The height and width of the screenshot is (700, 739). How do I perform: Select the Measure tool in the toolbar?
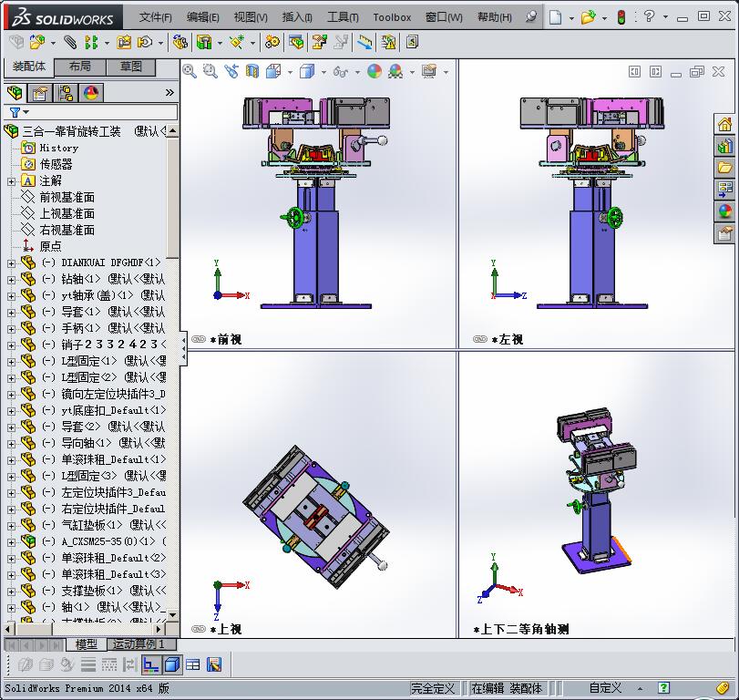[x=364, y=43]
